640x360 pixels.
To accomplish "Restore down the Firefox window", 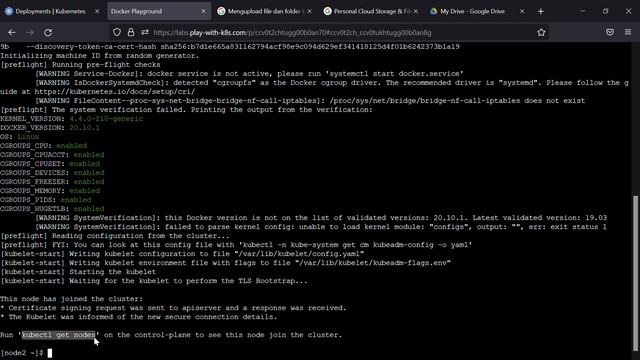I will point(605,11).
